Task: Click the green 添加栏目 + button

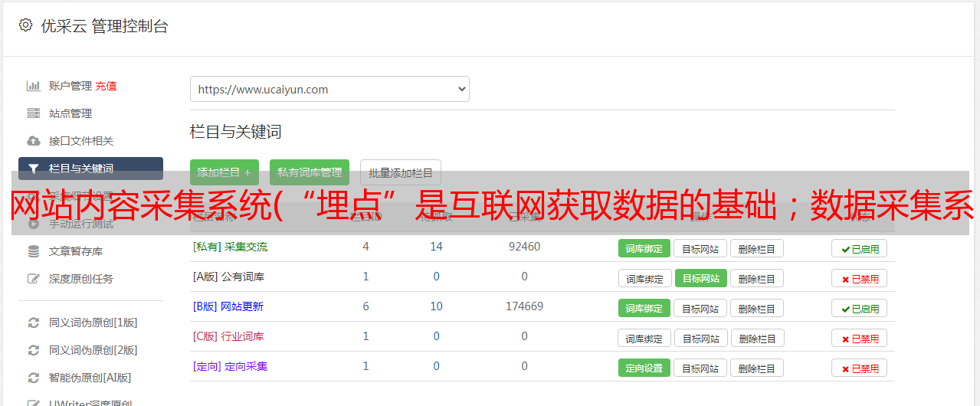Action: (x=225, y=172)
